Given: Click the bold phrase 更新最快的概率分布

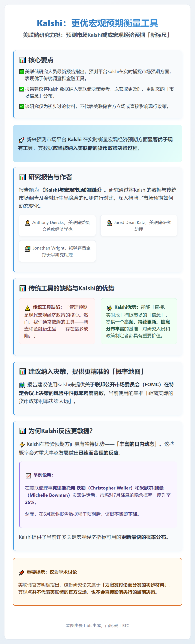Looking at the screenshot, I should click(144, 537).
